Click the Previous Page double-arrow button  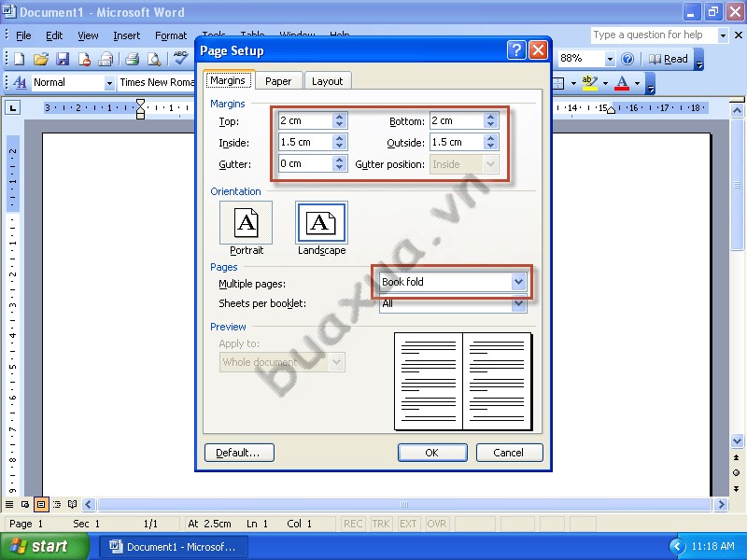pyautogui.click(x=736, y=457)
